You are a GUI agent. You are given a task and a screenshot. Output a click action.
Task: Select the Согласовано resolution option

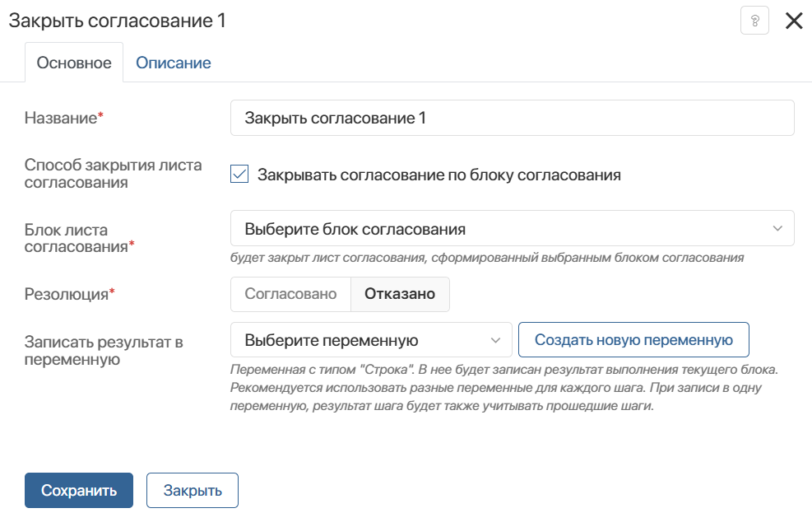(x=290, y=294)
